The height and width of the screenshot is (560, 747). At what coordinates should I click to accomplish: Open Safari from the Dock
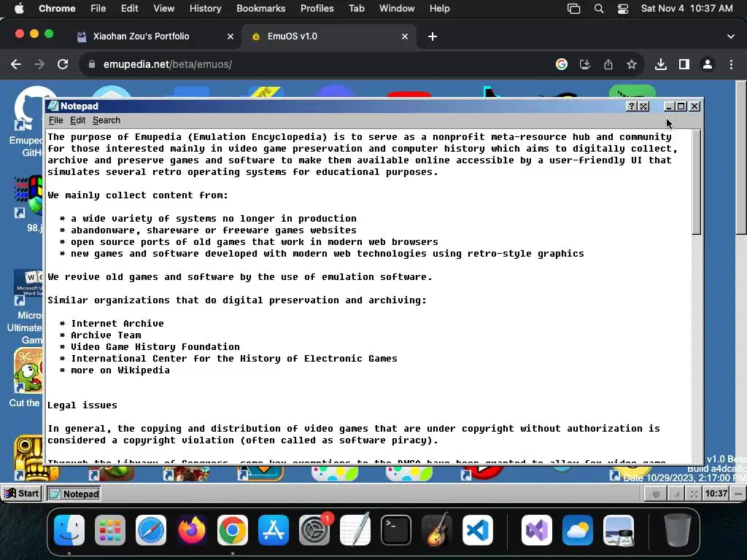151,530
